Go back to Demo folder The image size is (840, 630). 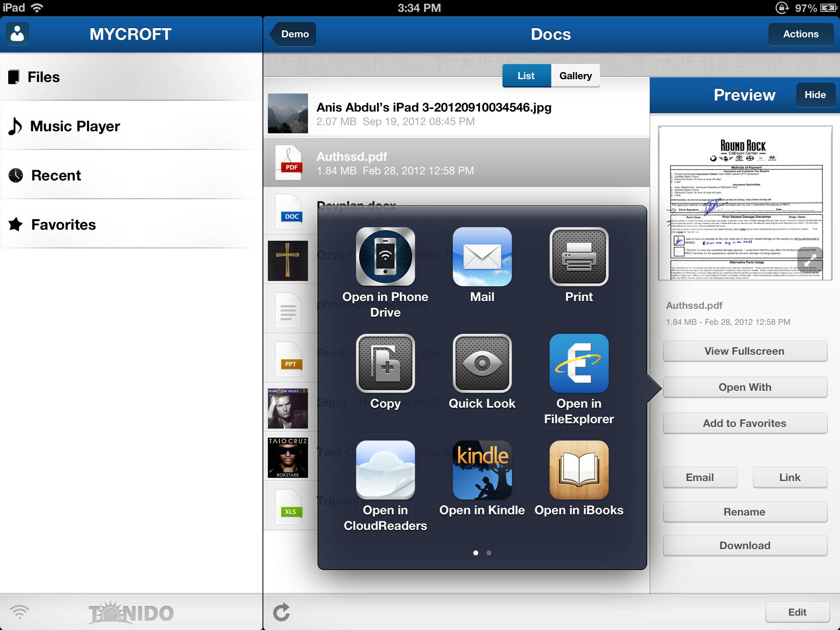click(293, 34)
